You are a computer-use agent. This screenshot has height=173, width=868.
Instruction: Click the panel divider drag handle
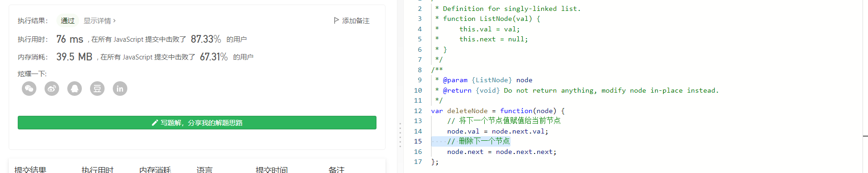click(x=400, y=135)
